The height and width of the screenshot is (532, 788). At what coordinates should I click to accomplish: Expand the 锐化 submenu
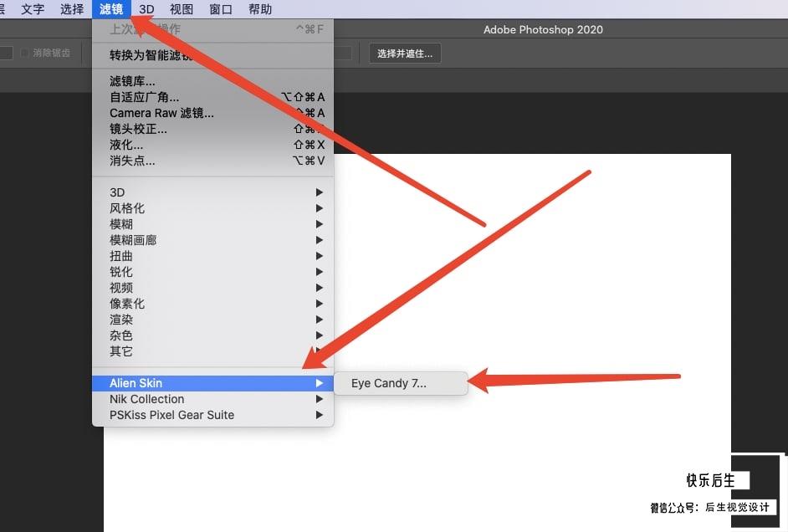212,272
